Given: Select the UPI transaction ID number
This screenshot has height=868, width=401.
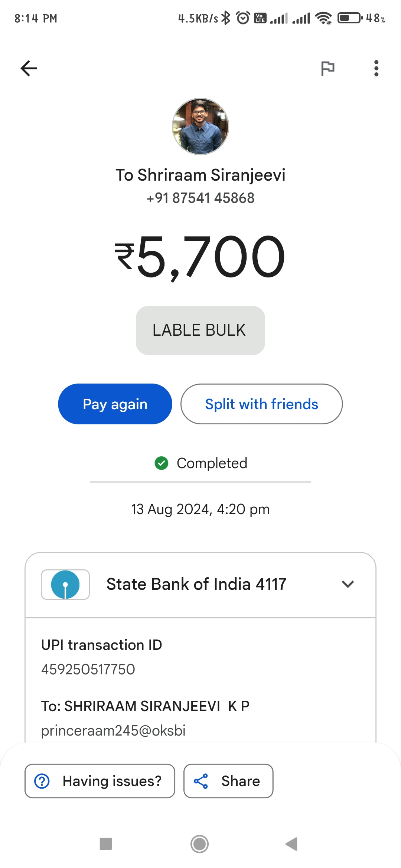Looking at the screenshot, I should [88, 670].
